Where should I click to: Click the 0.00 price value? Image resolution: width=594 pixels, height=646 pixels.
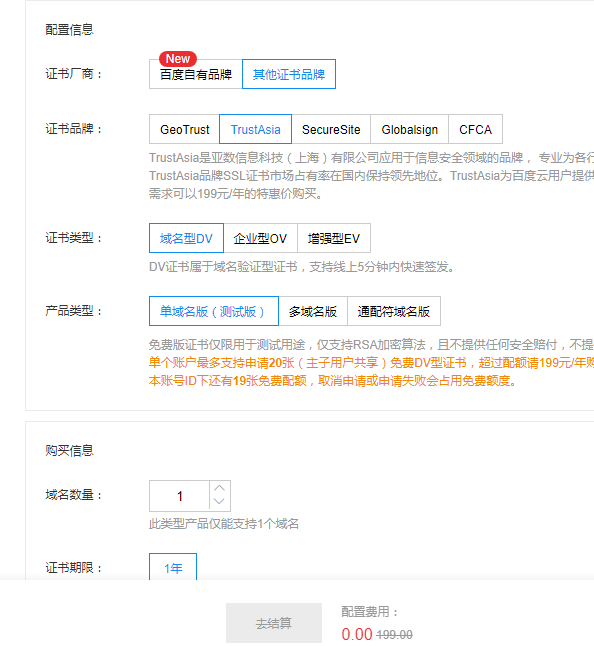(357, 634)
